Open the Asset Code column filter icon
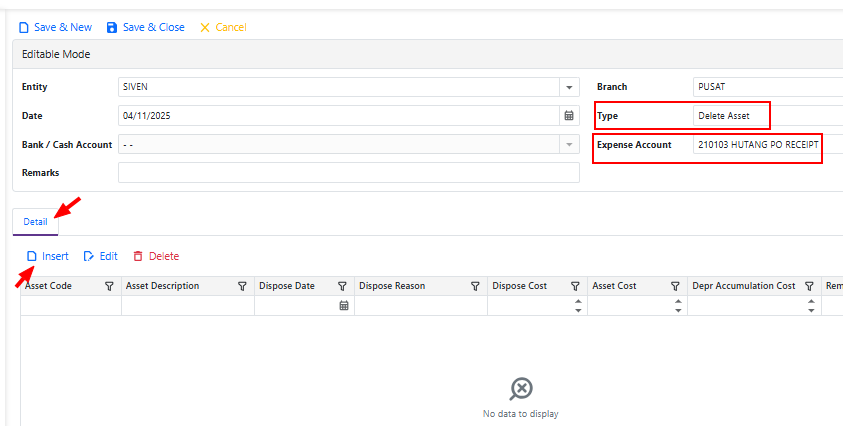 [x=109, y=286]
